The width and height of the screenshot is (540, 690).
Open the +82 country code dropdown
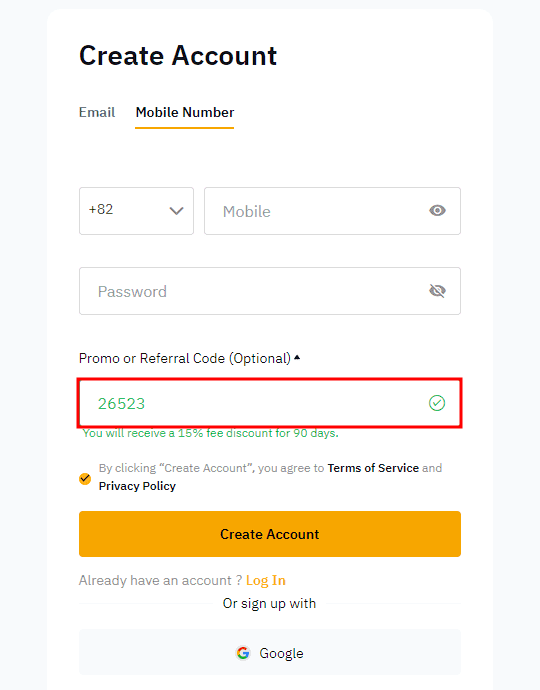click(136, 211)
